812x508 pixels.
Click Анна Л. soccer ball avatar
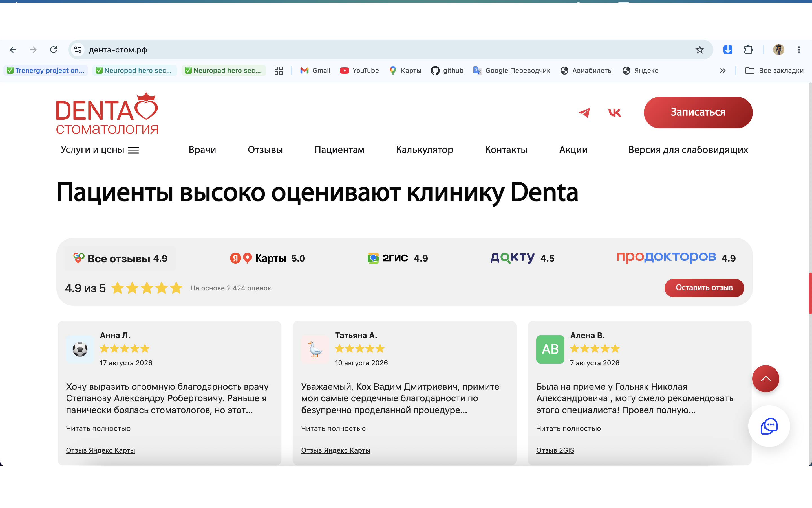point(80,349)
